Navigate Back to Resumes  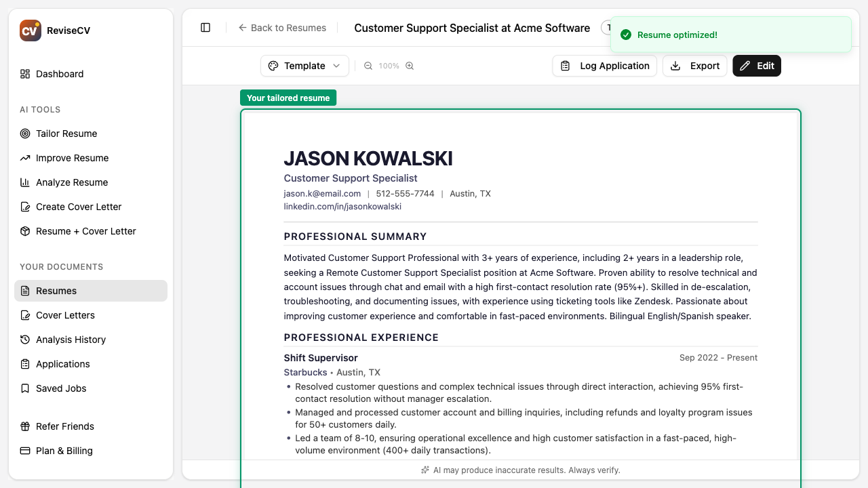(282, 28)
